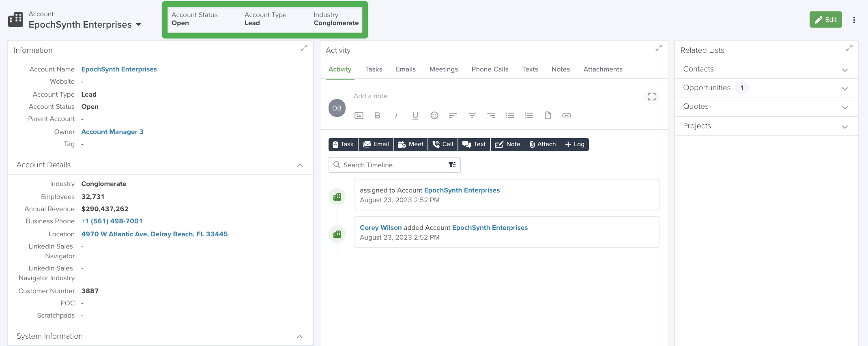
Task: Switch to the Texts tab
Action: point(530,69)
